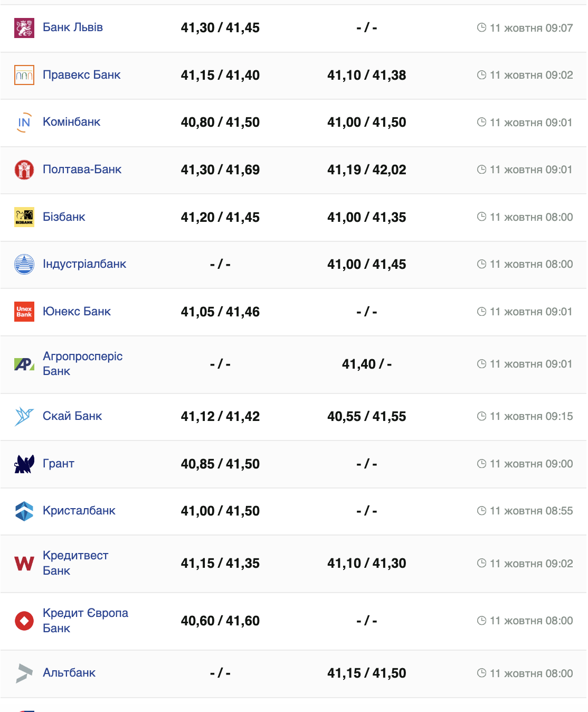Click the Бізбанк yellow logo icon

tap(24, 217)
